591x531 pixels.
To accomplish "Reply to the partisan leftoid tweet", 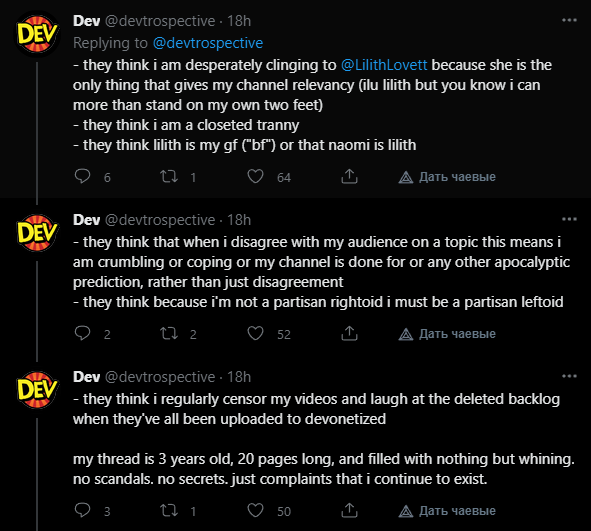I will click(82, 334).
